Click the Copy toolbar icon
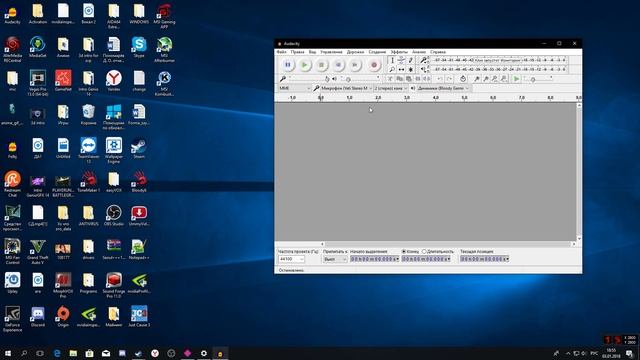640x360 pixels. click(400, 79)
